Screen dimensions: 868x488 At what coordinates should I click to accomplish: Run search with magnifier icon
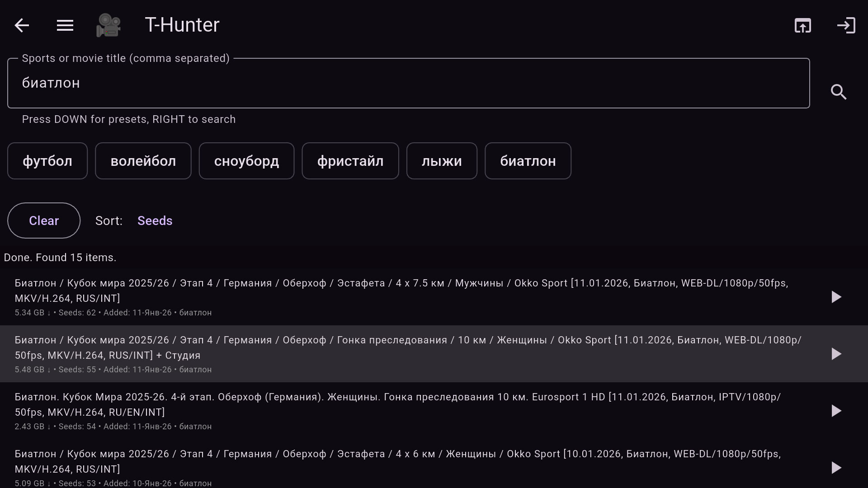[839, 92]
